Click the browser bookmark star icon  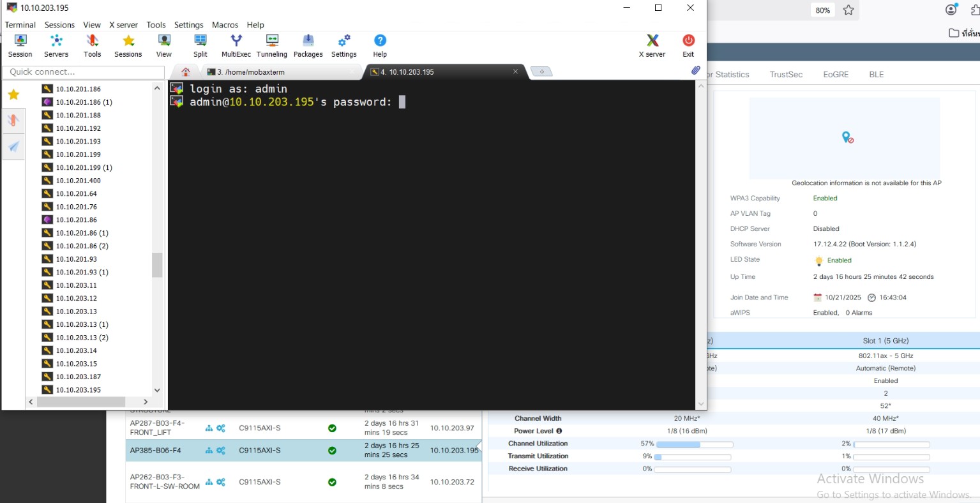(848, 10)
